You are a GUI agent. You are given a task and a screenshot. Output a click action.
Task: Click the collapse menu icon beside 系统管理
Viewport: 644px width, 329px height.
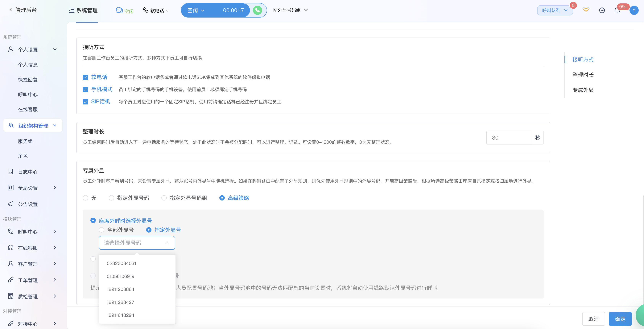[72, 10]
